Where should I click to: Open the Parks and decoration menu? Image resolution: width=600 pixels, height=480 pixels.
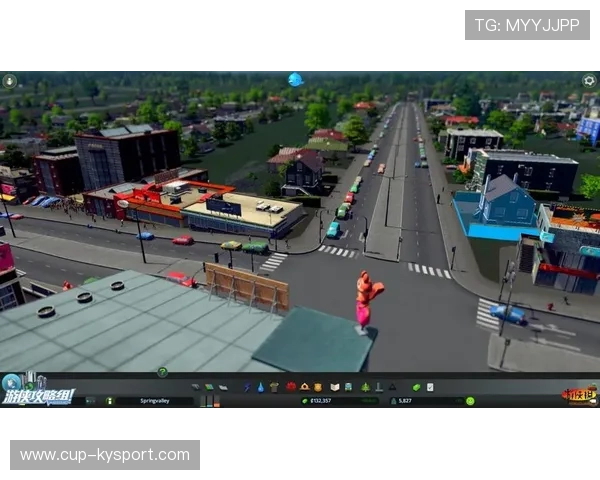point(365,387)
